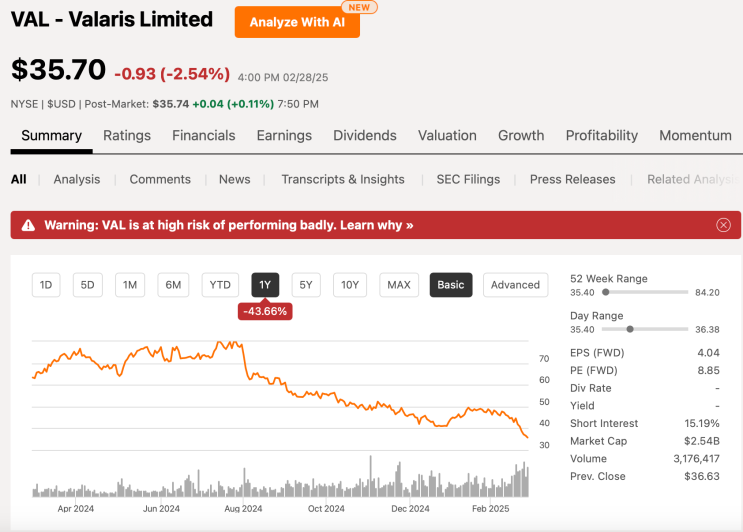Click the Analyze With AI button

click(x=297, y=22)
